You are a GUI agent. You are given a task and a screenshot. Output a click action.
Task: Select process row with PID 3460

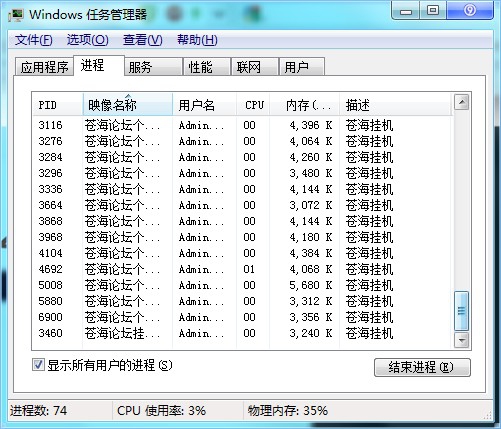click(242, 333)
